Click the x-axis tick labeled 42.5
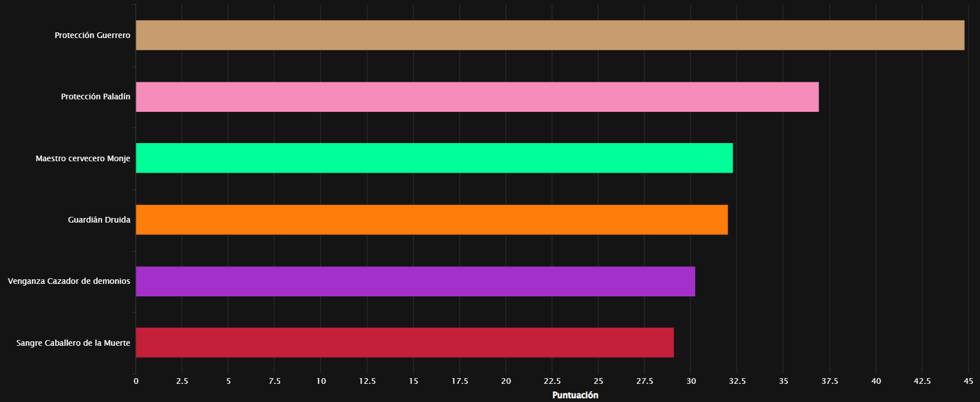 (922, 381)
